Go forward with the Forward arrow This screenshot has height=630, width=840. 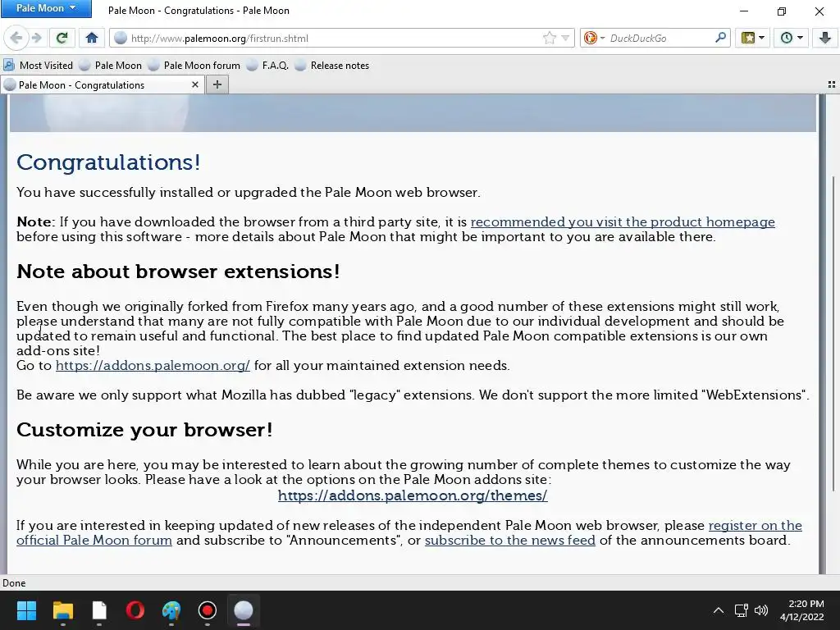pyautogui.click(x=36, y=38)
